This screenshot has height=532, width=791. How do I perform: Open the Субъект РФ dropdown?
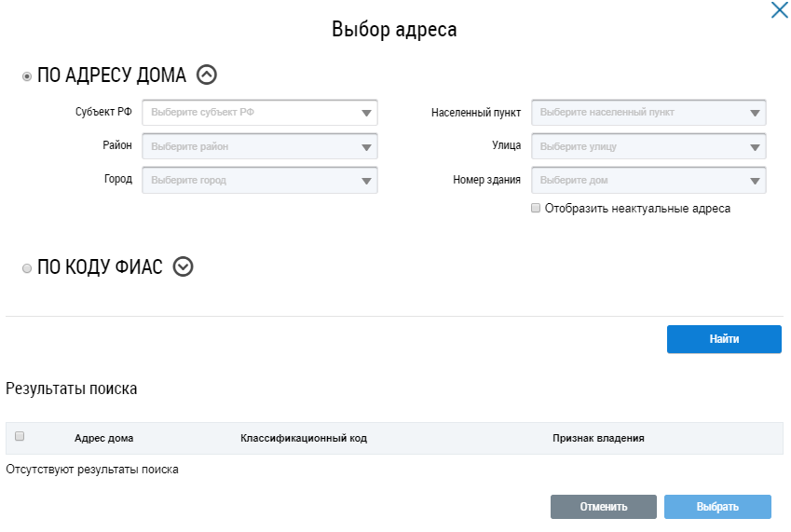click(260, 114)
